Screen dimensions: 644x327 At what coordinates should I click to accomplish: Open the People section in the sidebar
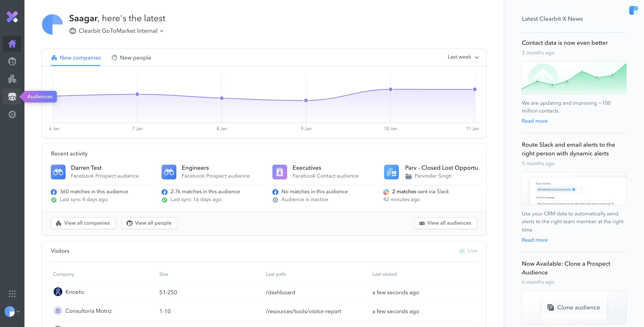click(12, 61)
